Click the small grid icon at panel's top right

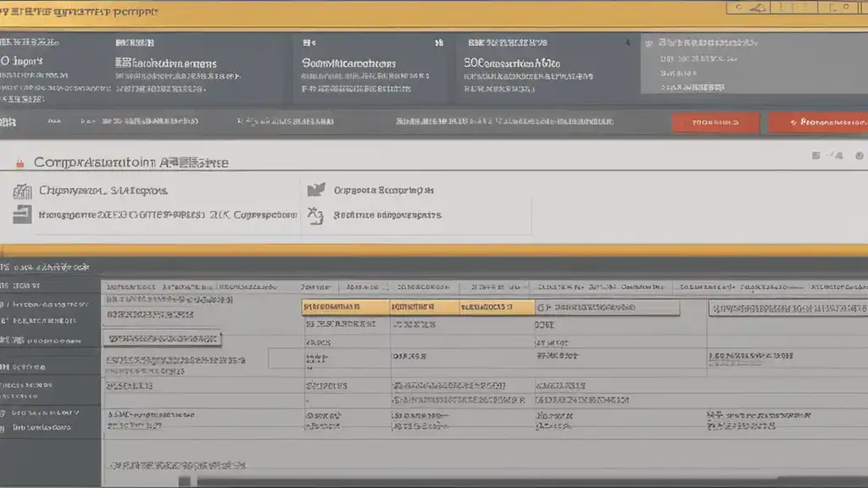[815, 156]
